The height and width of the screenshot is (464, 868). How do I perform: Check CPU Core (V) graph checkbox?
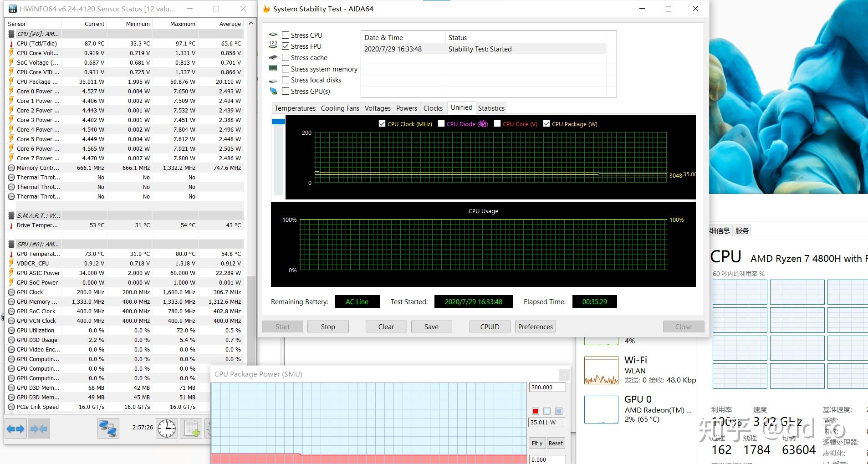pos(497,123)
